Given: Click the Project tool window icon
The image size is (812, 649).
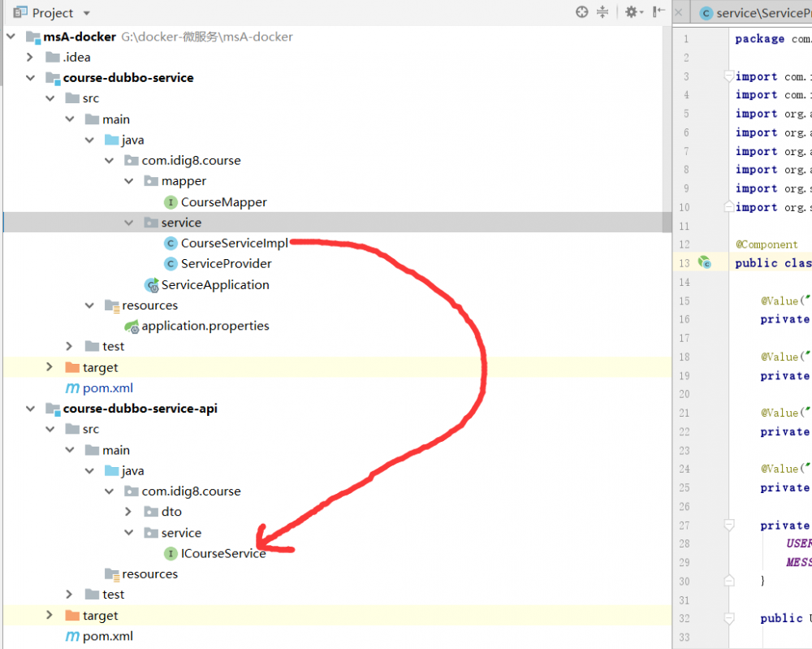Looking at the screenshot, I should click(x=20, y=12).
